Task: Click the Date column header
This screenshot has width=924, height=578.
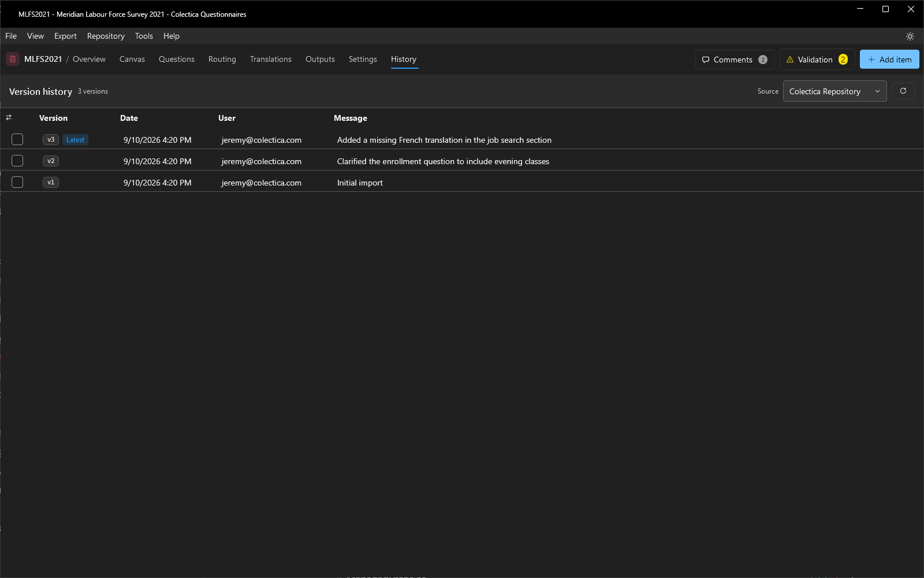Action: pyautogui.click(x=129, y=118)
